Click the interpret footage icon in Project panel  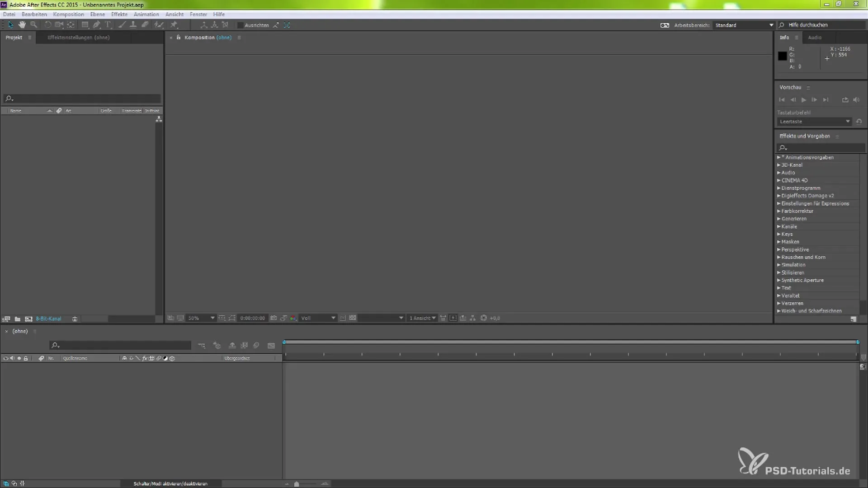(6, 319)
